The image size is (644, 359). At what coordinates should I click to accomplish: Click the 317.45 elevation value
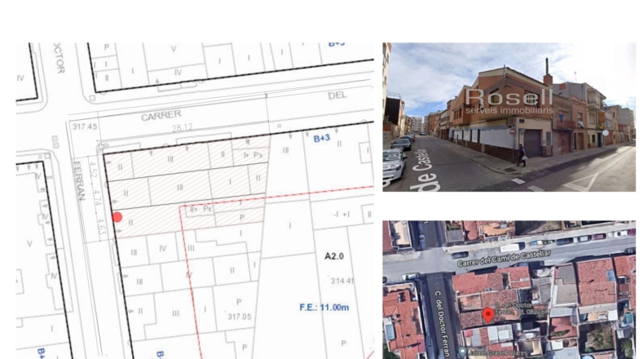tap(85, 126)
